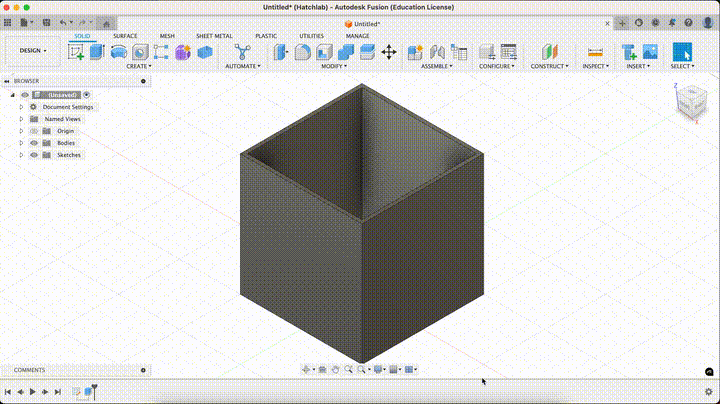Viewport: 720px width, 404px height.
Task: Open the INSPECT dropdown menu
Action: pyautogui.click(x=595, y=66)
